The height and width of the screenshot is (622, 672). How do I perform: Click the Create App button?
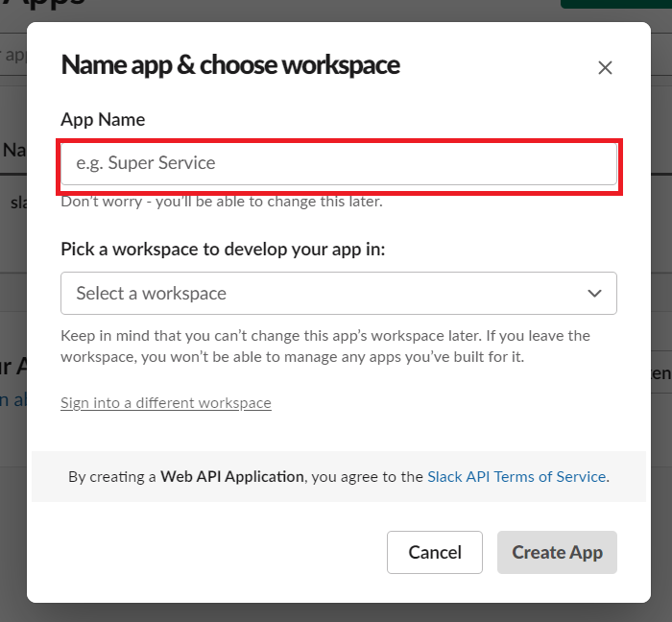tap(557, 553)
